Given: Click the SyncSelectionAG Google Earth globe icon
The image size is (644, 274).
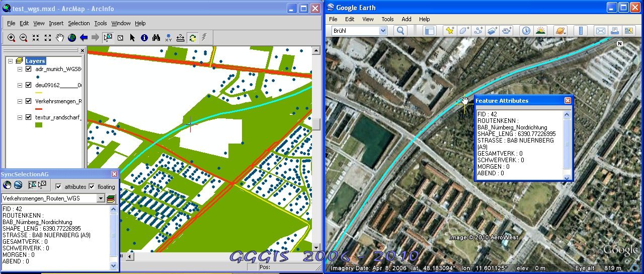Looking at the screenshot, I should [18, 185].
